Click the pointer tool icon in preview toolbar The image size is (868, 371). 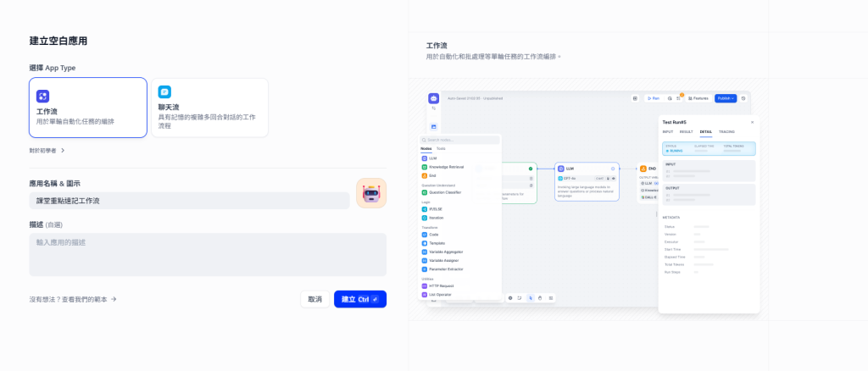point(531,298)
